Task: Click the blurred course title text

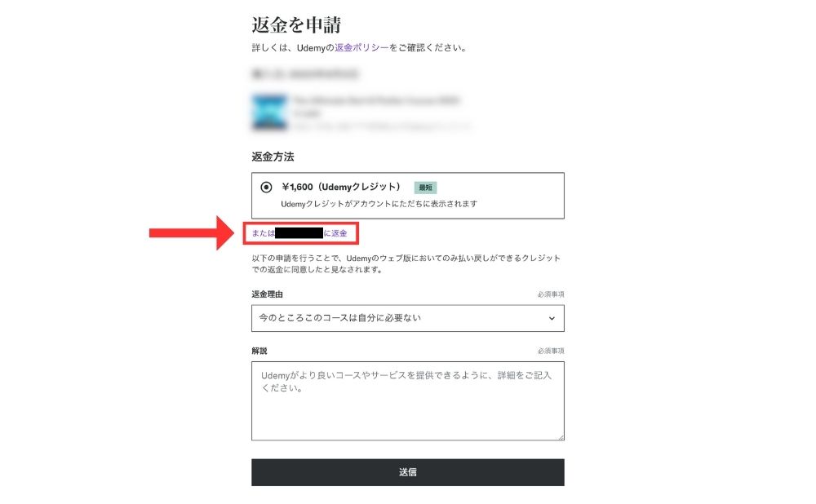Action: [375, 99]
